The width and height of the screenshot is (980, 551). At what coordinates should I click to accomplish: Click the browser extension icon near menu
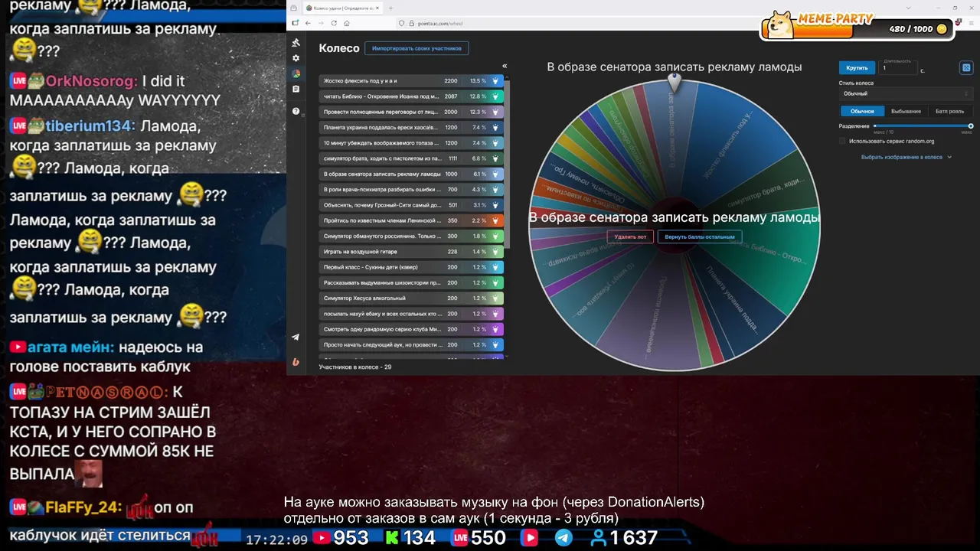959,23
